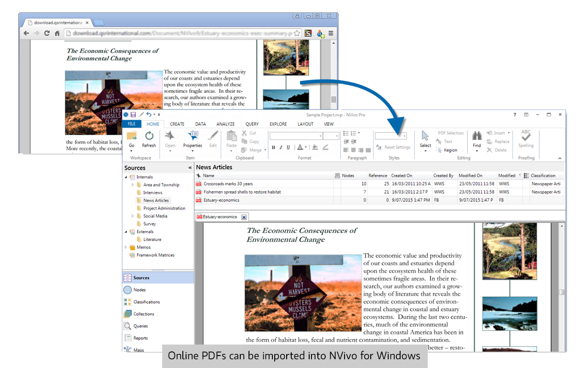The height and width of the screenshot is (368, 588).
Task: Click the Save icon in quick access toolbar
Action: [x=133, y=115]
